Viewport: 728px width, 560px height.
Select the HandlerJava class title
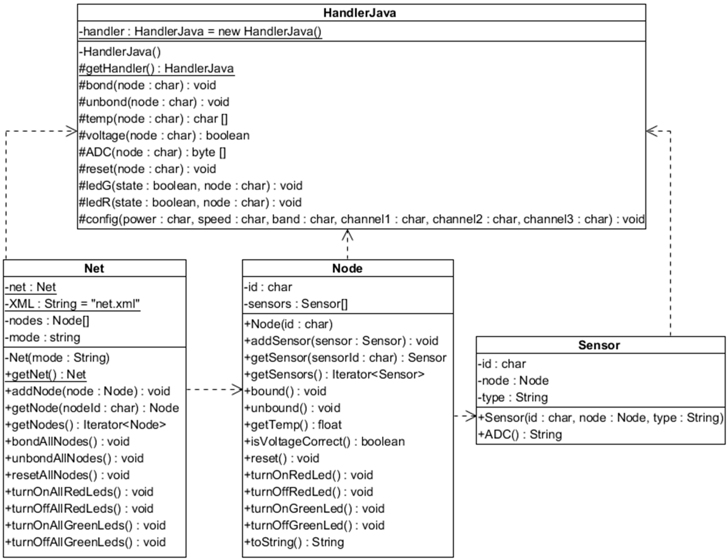[x=360, y=13]
